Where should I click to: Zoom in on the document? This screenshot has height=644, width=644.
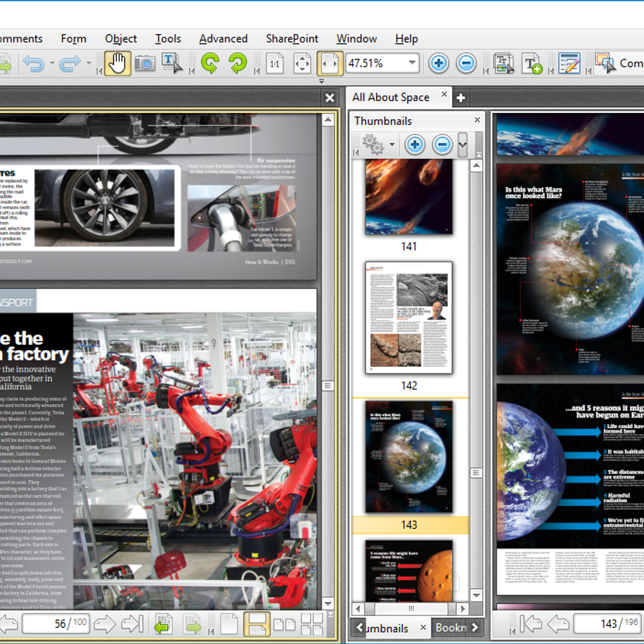point(438,63)
